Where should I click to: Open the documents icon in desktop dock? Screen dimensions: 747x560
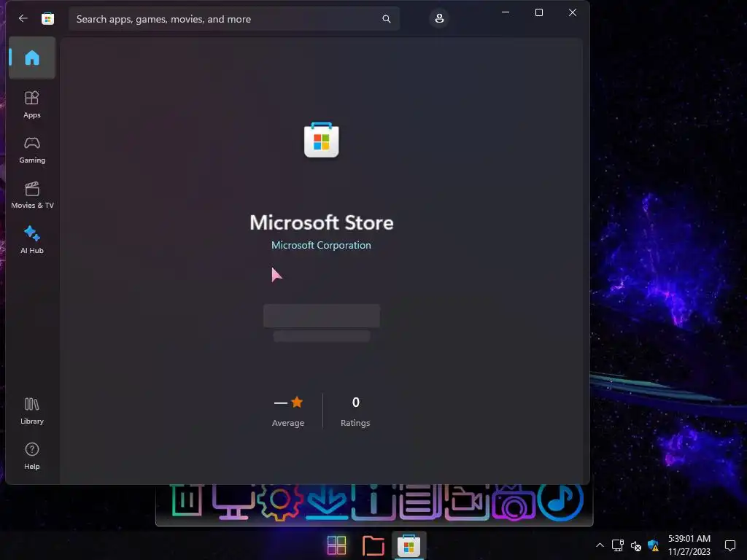click(x=420, y=501)
